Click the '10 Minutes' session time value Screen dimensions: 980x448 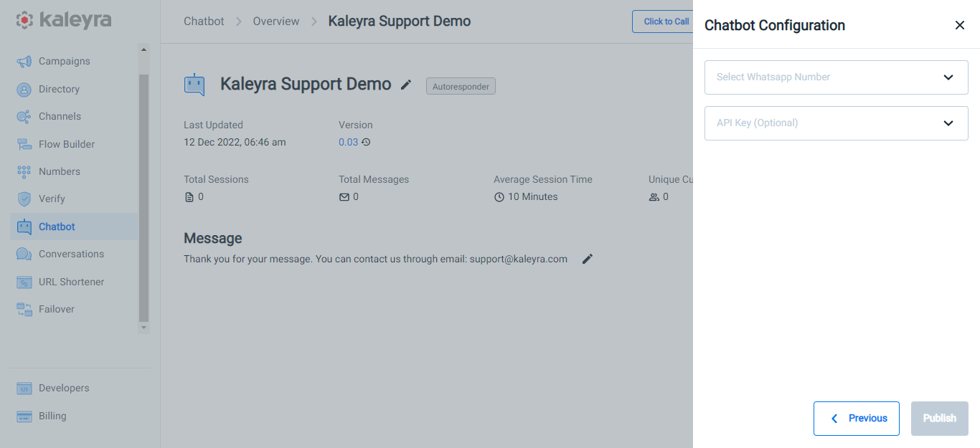coord(532,197)
